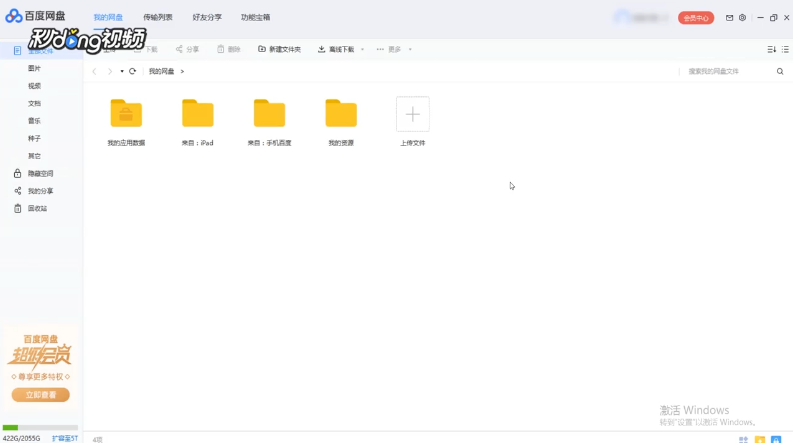
Task: Select 视频 category in sidebar
Action: (34, 86)
